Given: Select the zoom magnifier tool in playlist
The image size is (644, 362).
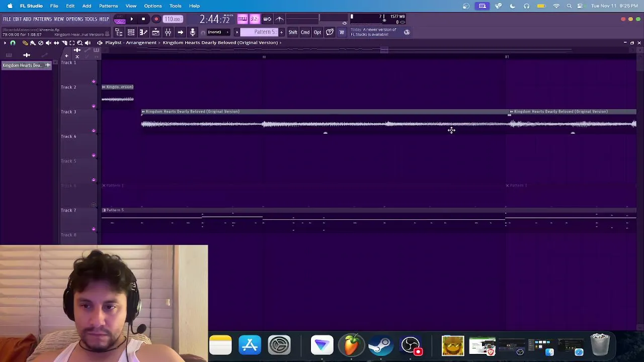Looking at the screenshot, I should coord(79,43).
